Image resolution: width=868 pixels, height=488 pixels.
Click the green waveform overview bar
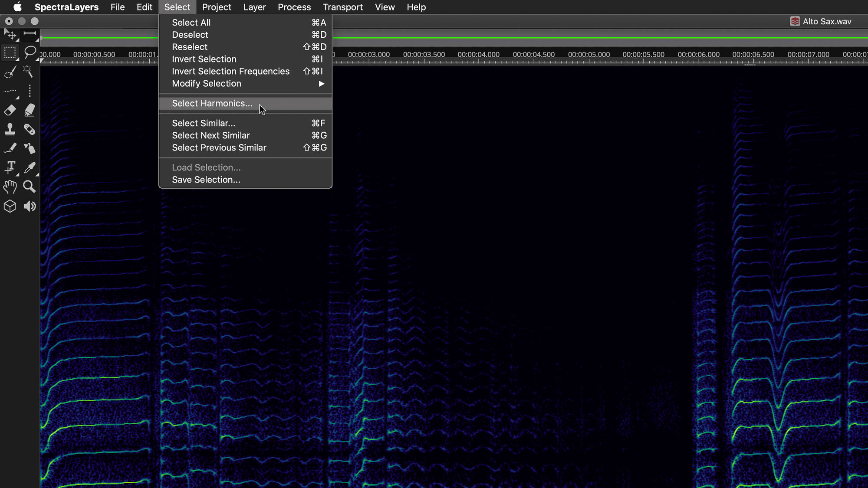click(600, 38)
